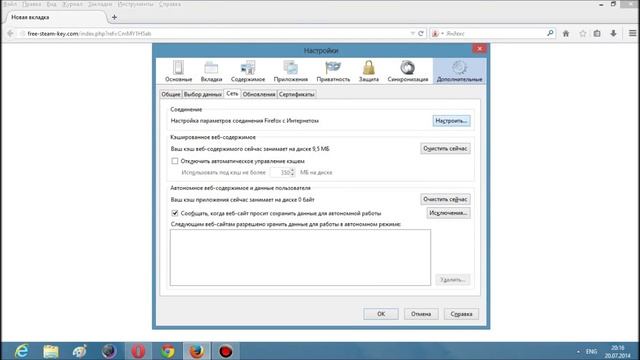Screen dimensions: 640x360
Task: Open File Explorer from the taskbar
Action: click(51, 351)
